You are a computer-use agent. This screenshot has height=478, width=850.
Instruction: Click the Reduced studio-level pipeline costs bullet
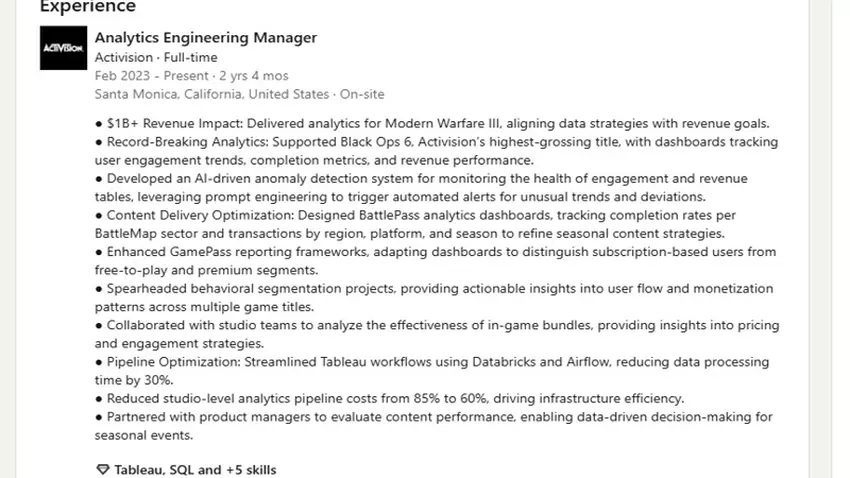click(x=390, y=398)
